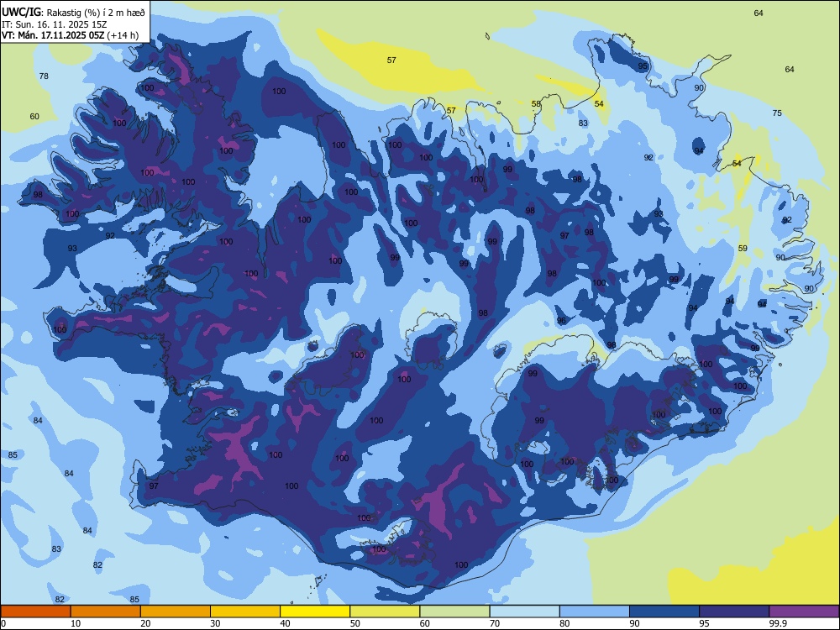Click the purple above-99.9 legend swatch
Viewport: 840px width, 630px height.
coord(804,612)
